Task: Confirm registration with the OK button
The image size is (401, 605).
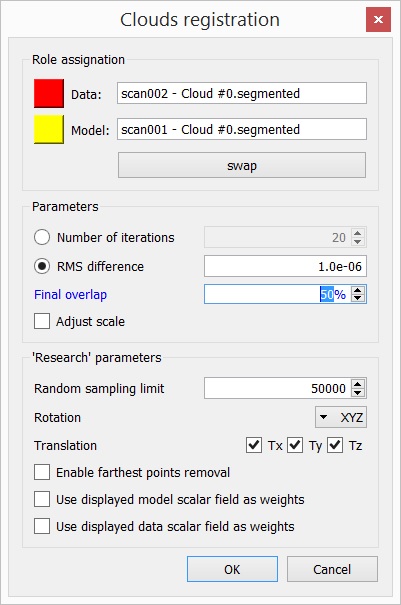Action: coord(232,569)
